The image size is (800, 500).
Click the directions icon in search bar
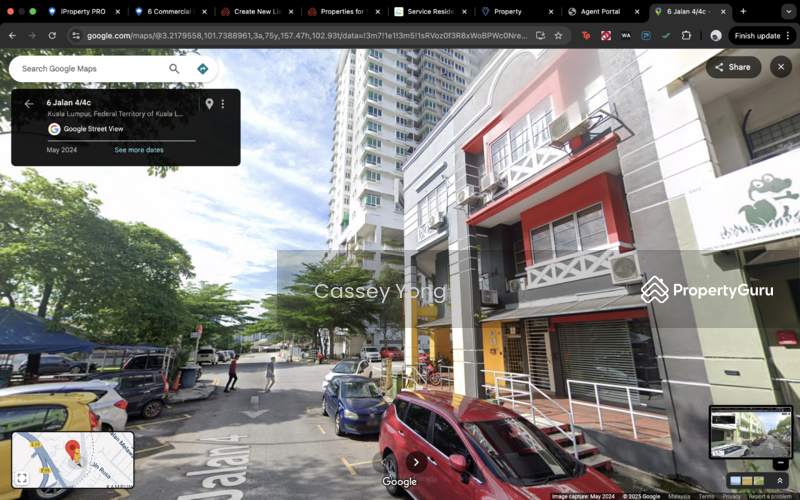[x=202, y=69]
